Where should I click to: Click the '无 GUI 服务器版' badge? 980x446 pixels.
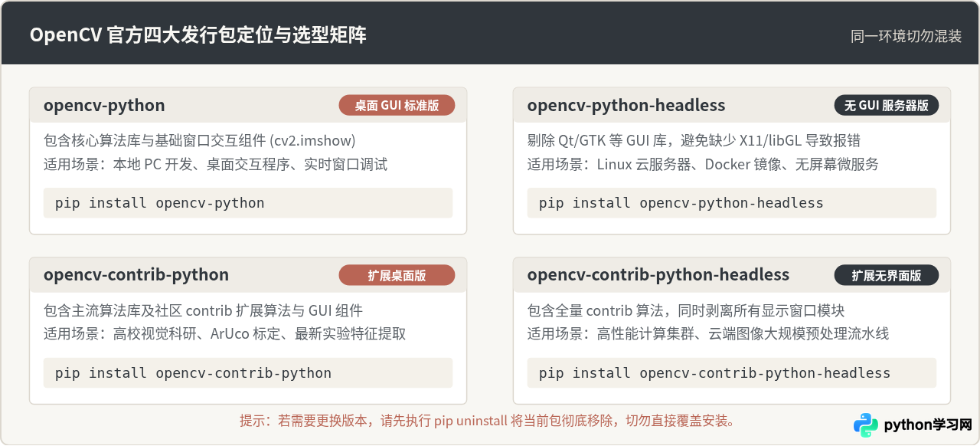point(887,106)
